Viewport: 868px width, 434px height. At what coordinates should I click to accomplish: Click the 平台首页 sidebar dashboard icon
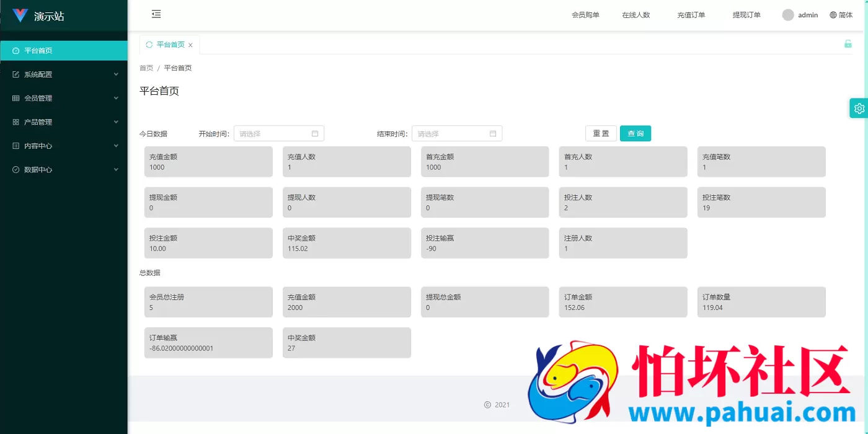[16, 51]
